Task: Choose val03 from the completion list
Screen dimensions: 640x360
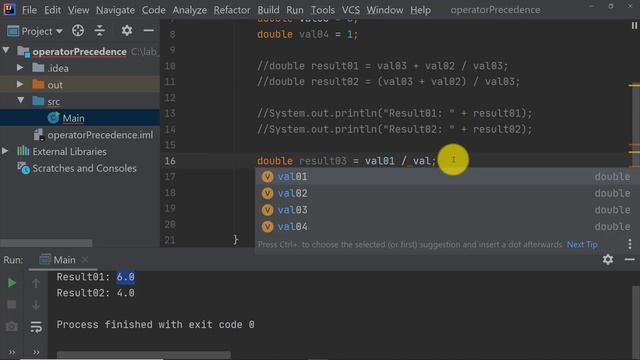Action: [x=447, y=210]
